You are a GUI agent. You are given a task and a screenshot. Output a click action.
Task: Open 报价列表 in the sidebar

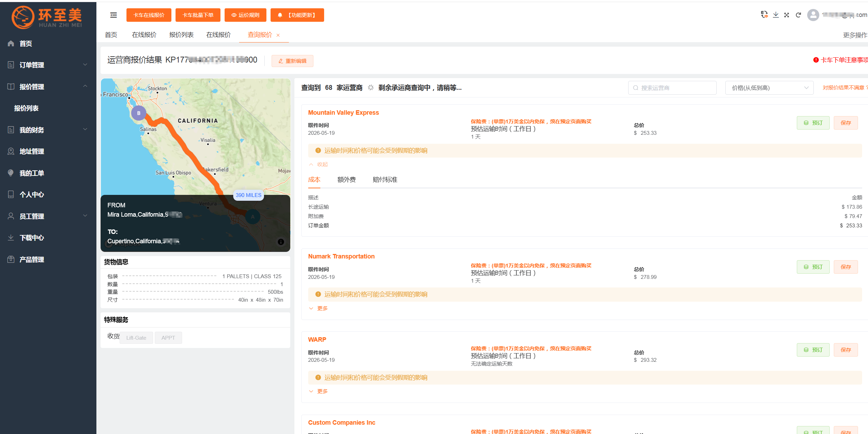click(x=26, y=108)
